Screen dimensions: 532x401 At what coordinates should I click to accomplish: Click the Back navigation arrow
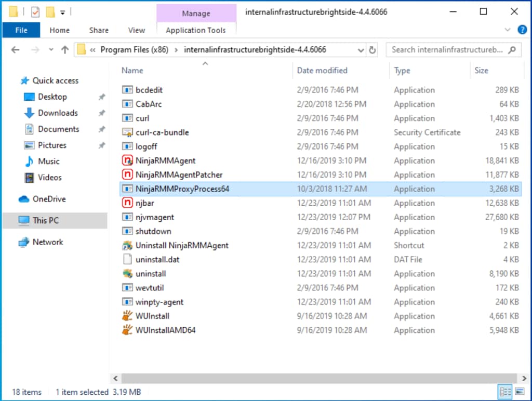pos(15,50)
